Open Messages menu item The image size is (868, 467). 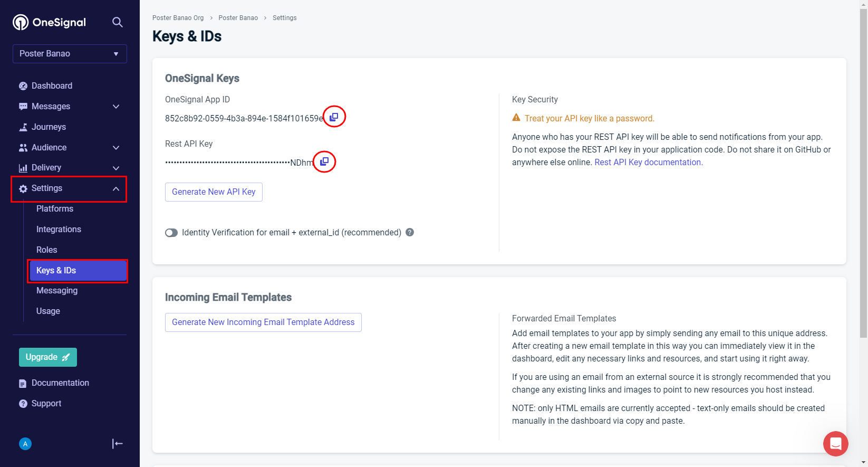click(51, 106)
